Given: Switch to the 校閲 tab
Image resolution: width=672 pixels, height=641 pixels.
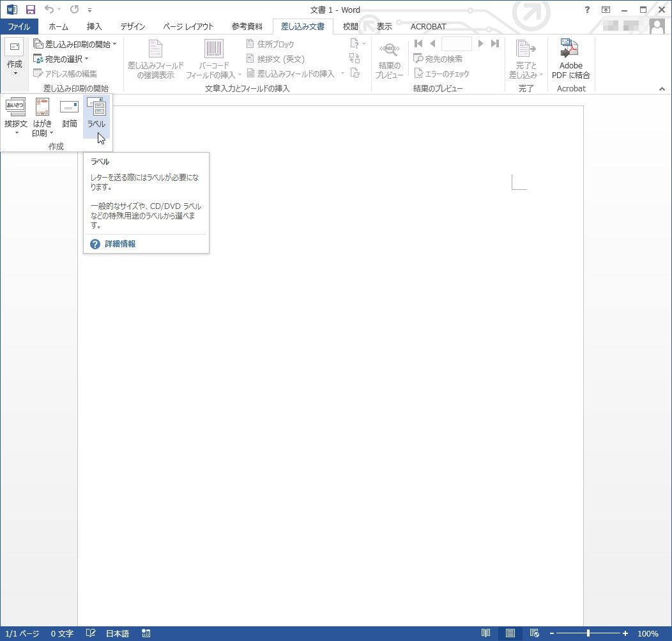Looking at the screenshot, I should (x=351, y=27).
